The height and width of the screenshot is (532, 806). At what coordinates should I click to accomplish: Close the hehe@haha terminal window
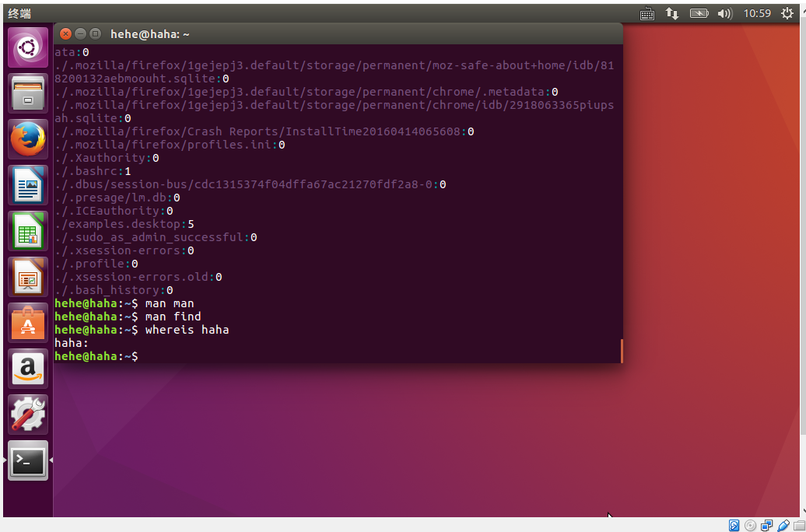(66, 34)
